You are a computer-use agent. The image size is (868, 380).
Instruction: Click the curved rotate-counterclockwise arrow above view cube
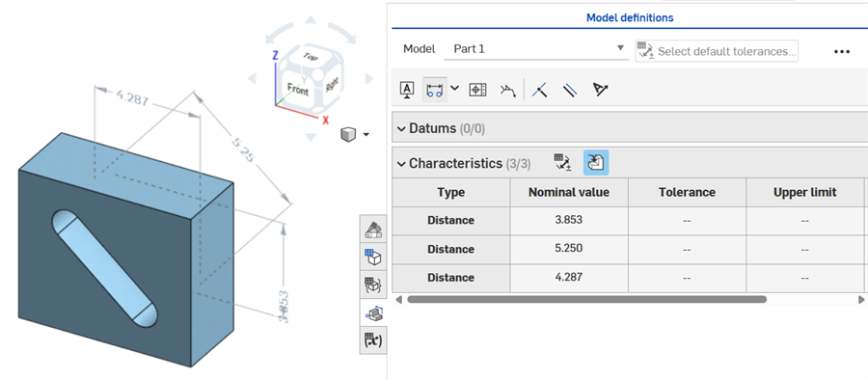[x=279, y=33]
